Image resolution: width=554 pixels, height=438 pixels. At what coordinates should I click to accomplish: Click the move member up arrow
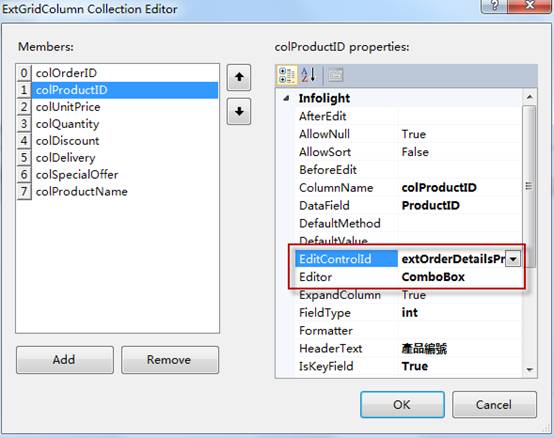tap(239, 77)
